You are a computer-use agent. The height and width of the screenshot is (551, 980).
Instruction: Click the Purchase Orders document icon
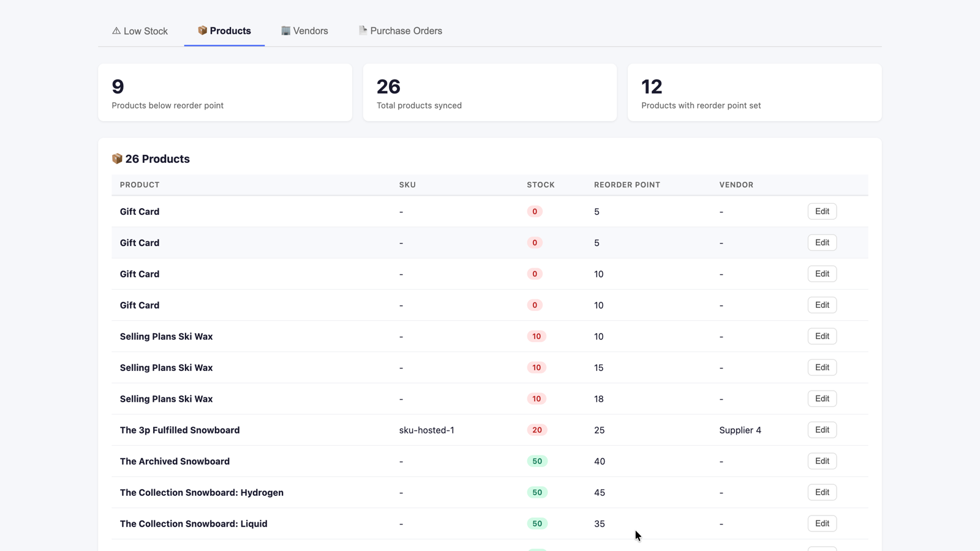click(363, 30)
